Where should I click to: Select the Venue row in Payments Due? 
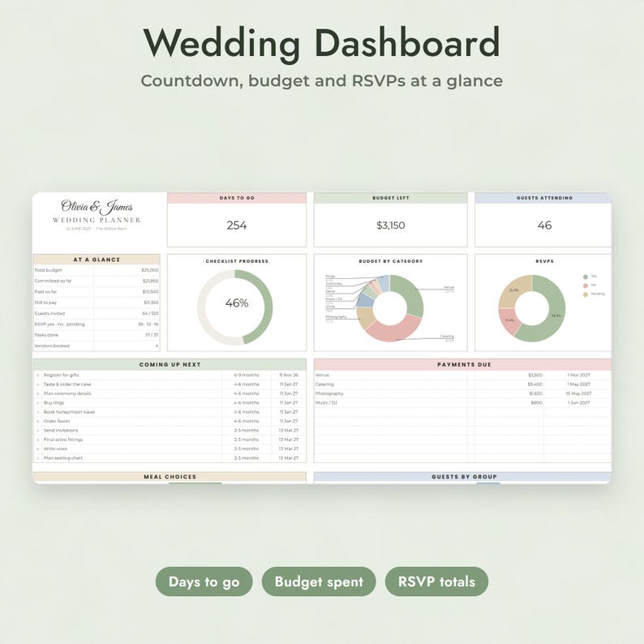tap(463, 376)
